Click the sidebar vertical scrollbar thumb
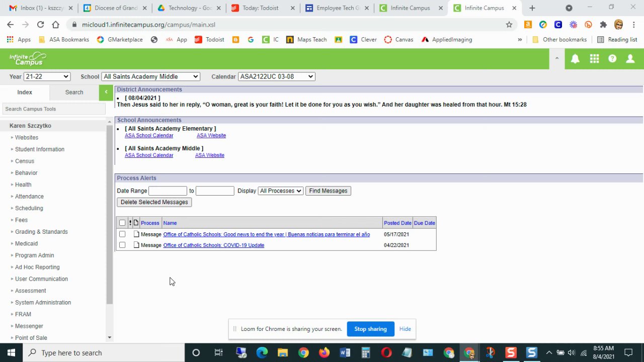 pyautogui.click(x=110, y=214)
